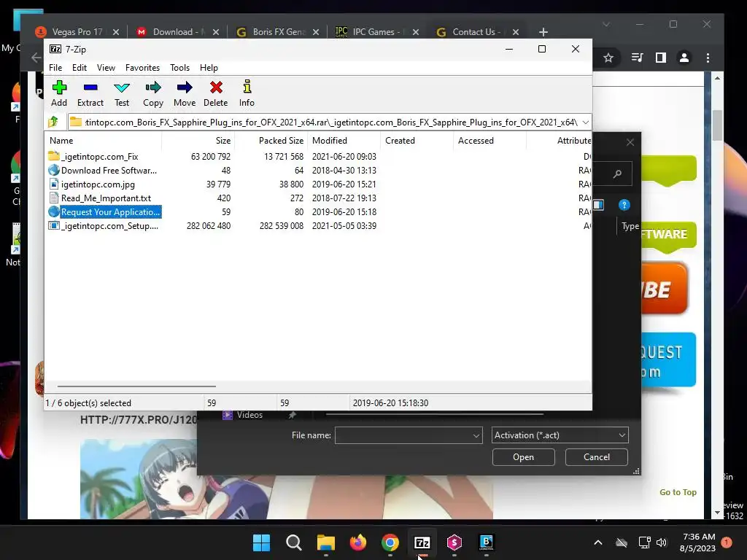Click the Open button in file dialog
Viewport: 747px width, 560px height.
pyautogui.click(x=524, y=457)
